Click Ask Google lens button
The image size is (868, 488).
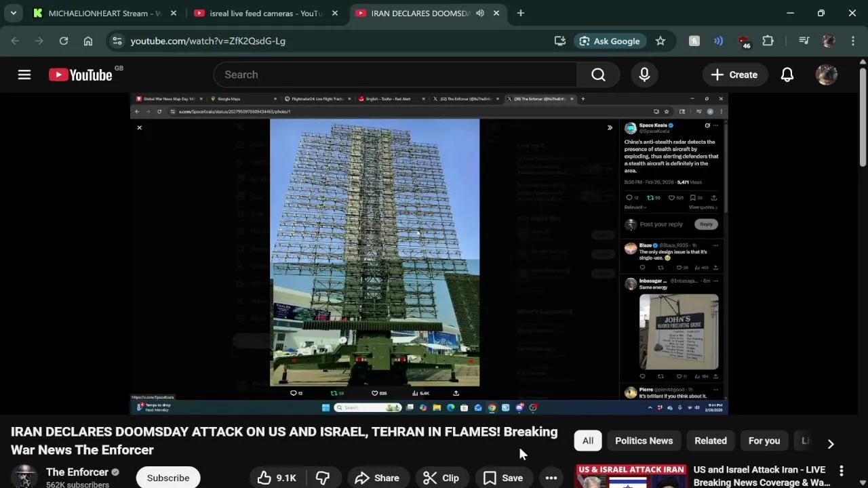[x=609, y=41]
